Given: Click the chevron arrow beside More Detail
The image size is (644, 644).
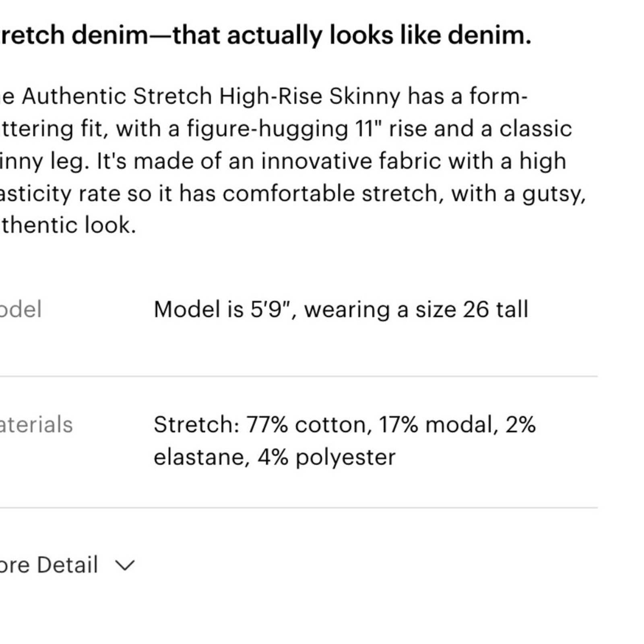Looking at the screenshot, I should (x=125, y=566).
